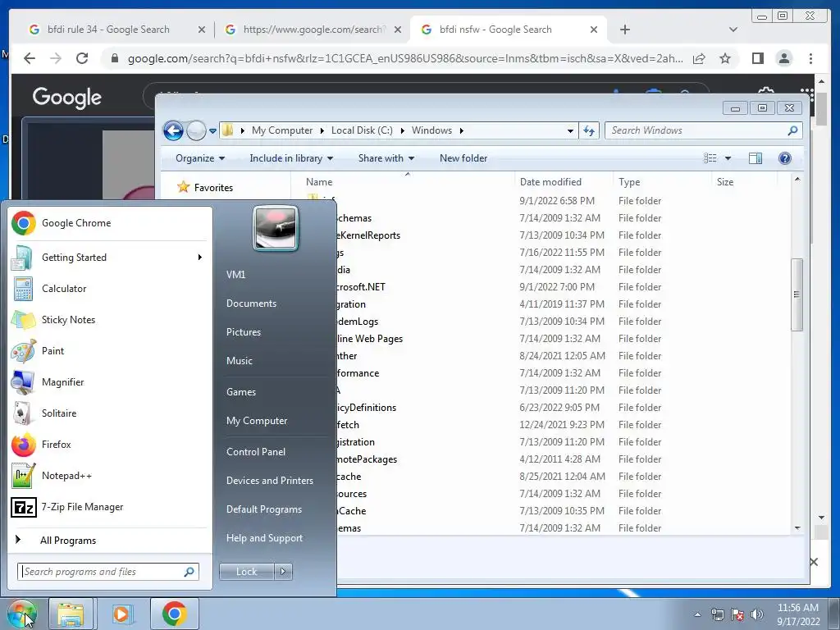Viewport: 840px width, 630px height.
Task: Click in Search programs and files box
Action: (107, 572)
